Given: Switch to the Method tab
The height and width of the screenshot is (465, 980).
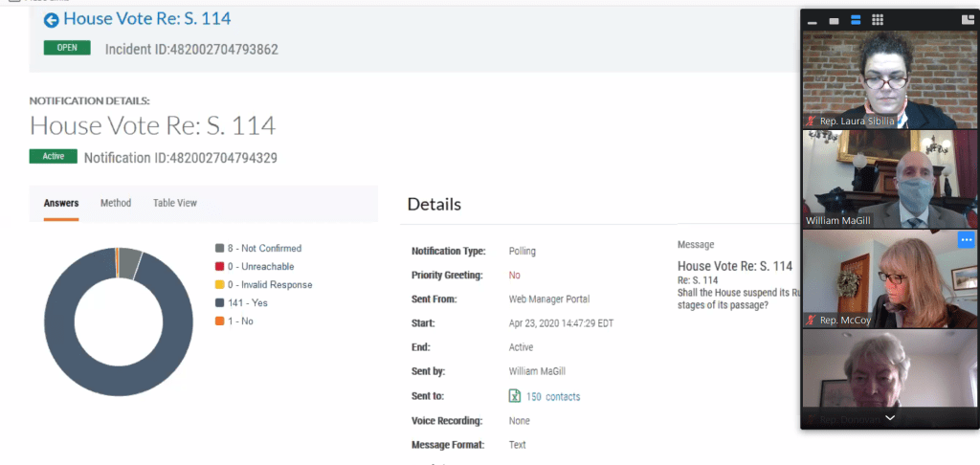Looking at the screenshot, I should pyautogui.click(x=116, y=203).
